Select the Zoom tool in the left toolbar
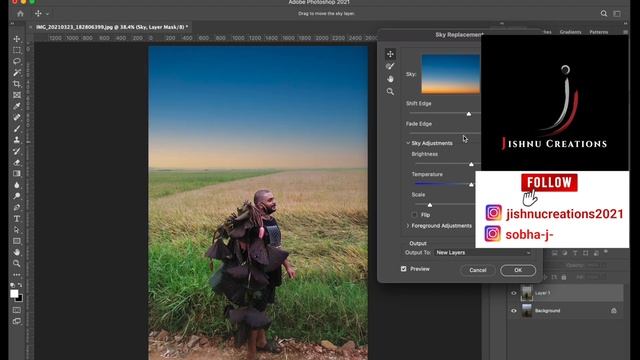 tap(17, 263)
